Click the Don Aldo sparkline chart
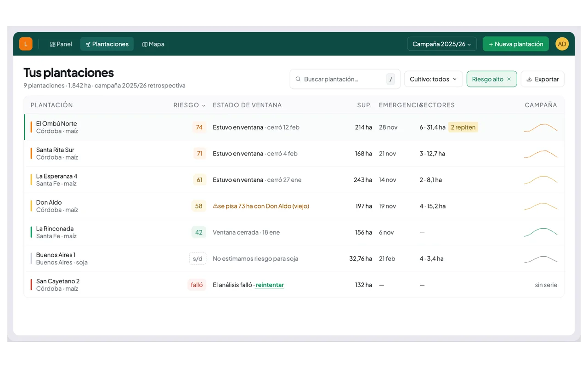 [x=541, y=206]
